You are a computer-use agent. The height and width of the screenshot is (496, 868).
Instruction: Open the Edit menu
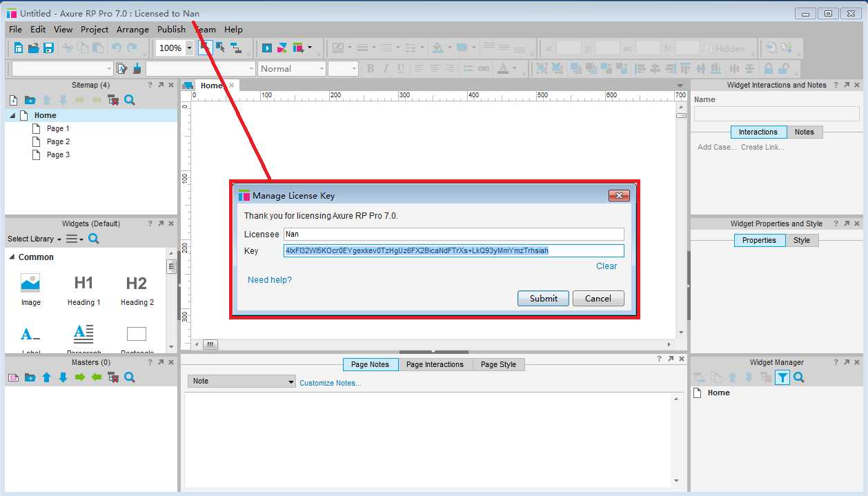pyautogui.click(x=38, y=29)
